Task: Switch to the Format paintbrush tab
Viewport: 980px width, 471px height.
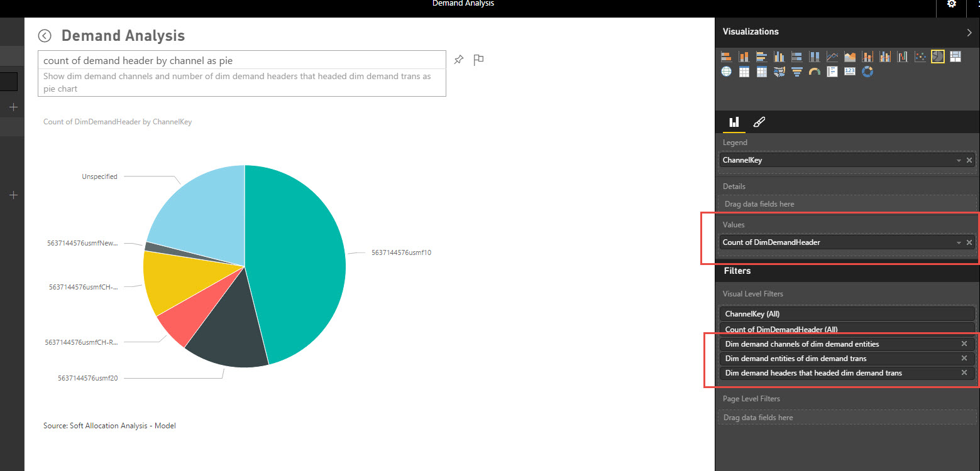Action: (x=759, y=122)
